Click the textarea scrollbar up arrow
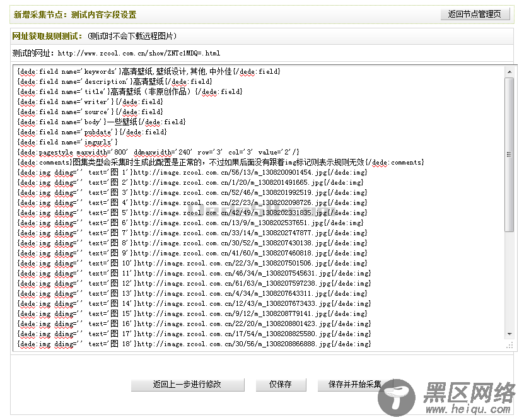Image resolution: width=524 pixels, height=420 pixels. tap(509, 72)
